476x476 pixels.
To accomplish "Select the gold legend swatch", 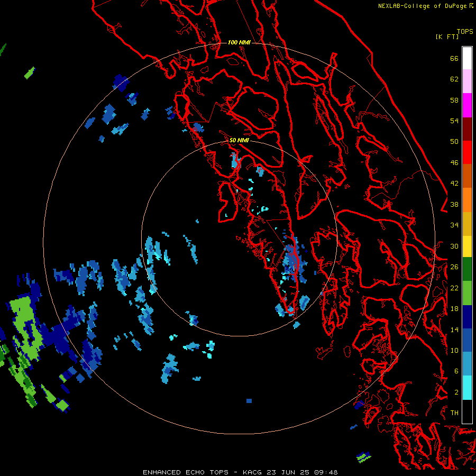I will point(467,223).
